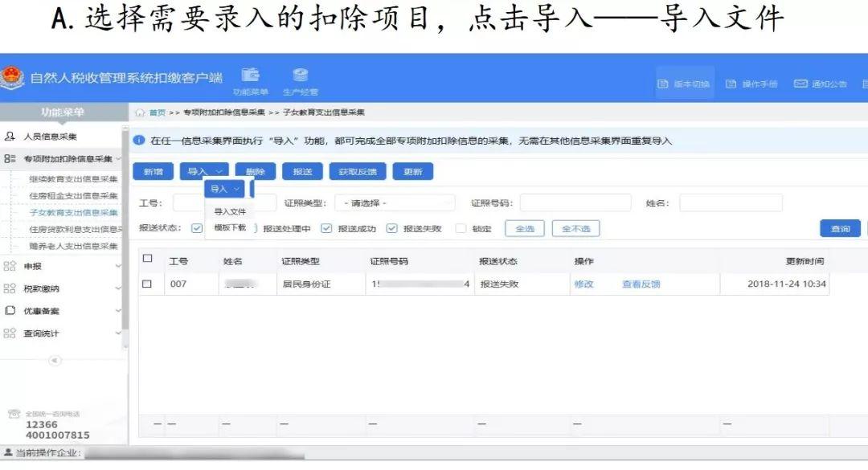The image size is (868, 470).
Task: Collapse the 专项附加扣除信息采集 chevron
Action: 118,159
